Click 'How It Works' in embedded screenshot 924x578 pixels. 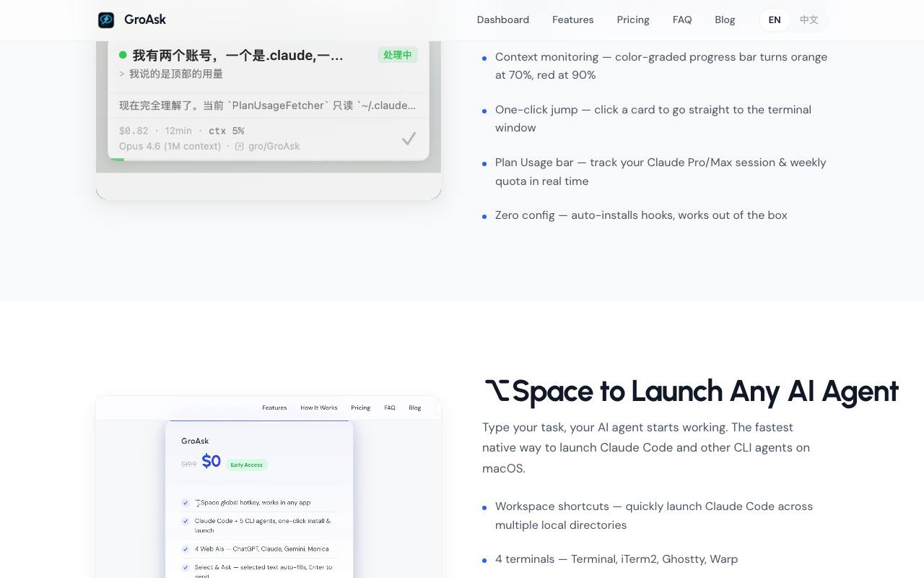coord(319,407)
